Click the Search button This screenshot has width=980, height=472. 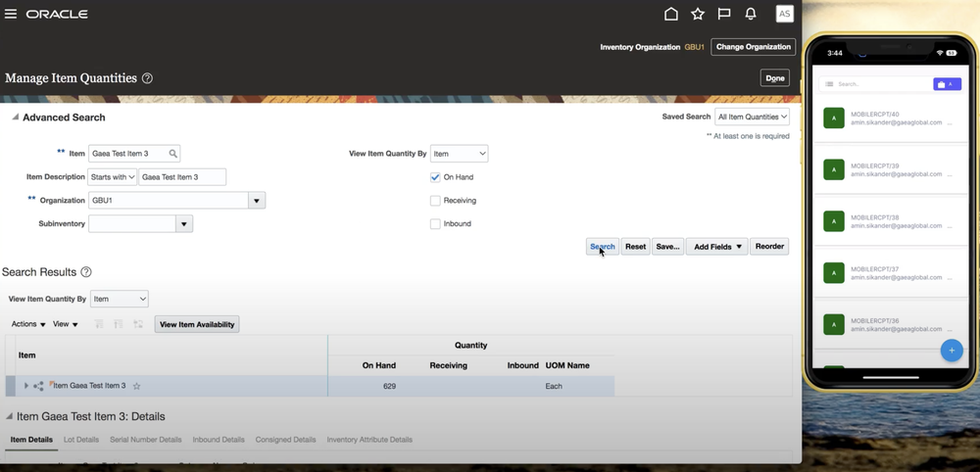[x=603, y=247]
